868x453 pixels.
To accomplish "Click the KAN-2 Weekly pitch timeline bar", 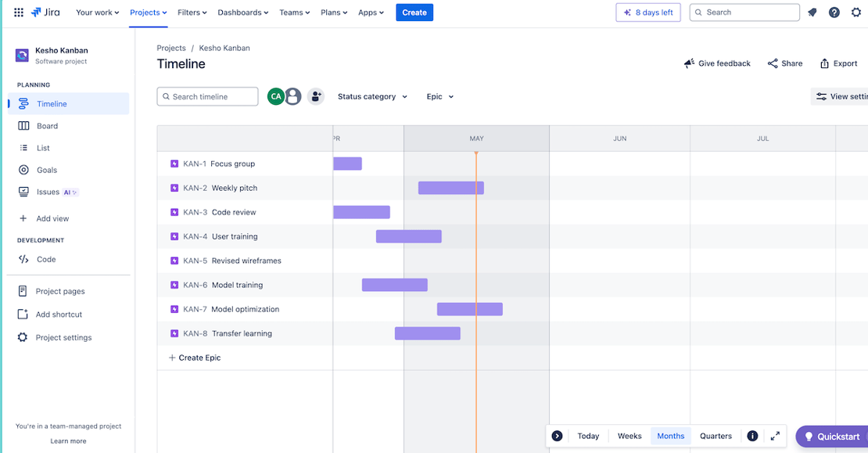I will 450,188.
